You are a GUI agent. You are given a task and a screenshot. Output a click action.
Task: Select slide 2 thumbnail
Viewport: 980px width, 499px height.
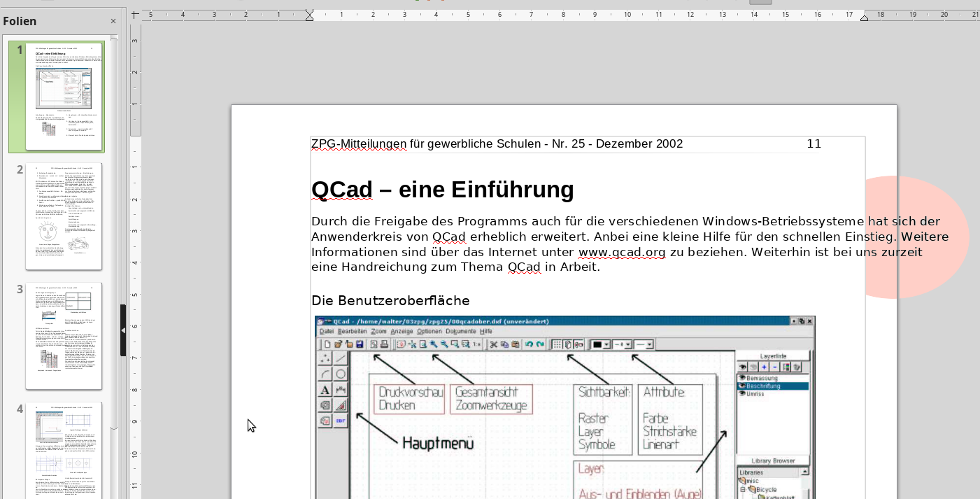(x=64, y=216)
